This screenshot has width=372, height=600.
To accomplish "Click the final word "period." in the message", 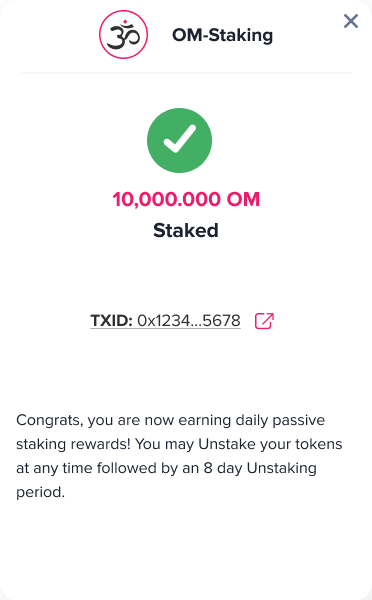I will (x=40, y=492).
